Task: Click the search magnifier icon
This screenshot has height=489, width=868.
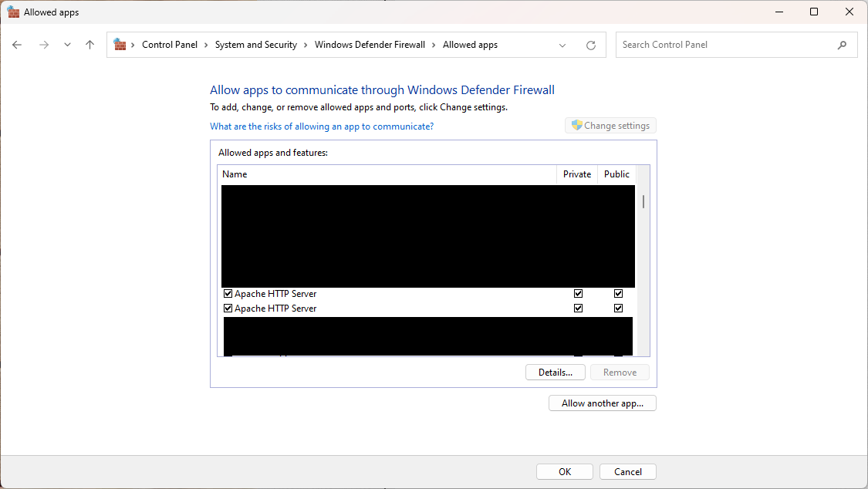Action: 842,45
